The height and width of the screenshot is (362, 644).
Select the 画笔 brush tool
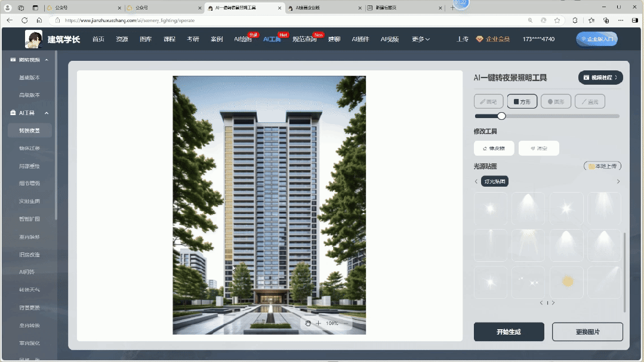click(x=489, y=101)
